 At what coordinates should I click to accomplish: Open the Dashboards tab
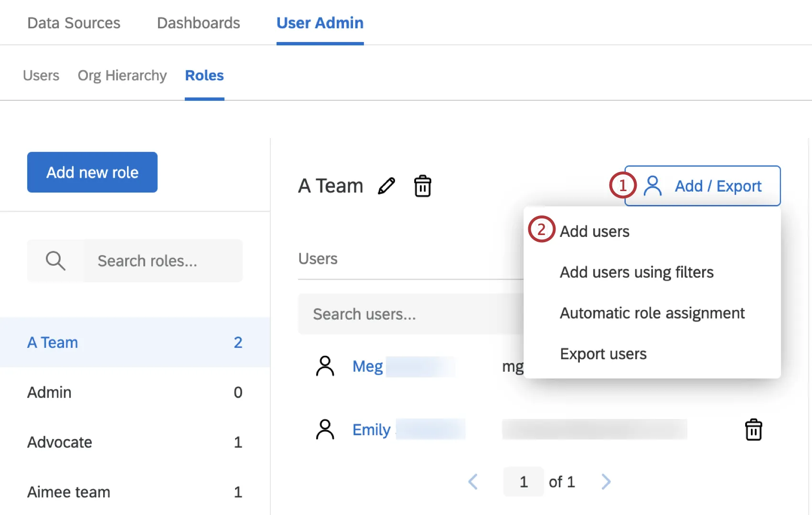198,23
